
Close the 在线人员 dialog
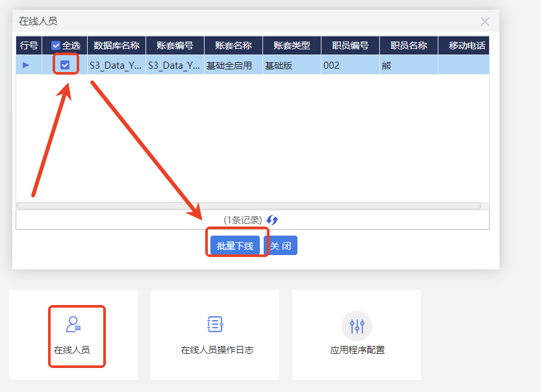click(484, 21)
